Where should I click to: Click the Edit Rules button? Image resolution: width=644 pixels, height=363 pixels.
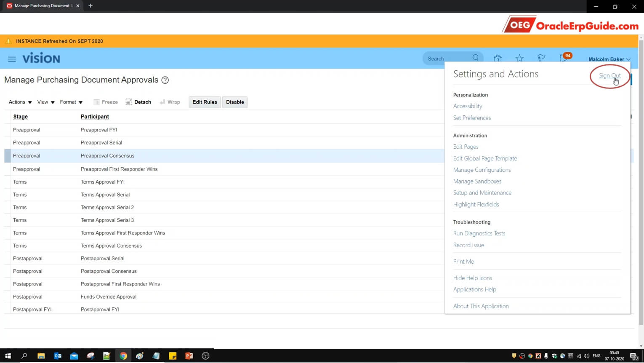tap(205, 102)
